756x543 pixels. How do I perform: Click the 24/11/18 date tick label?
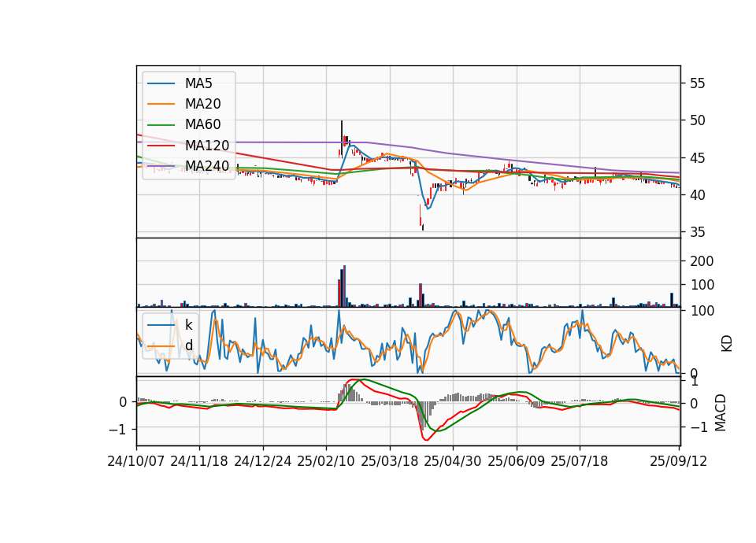[x=199, y=461]
